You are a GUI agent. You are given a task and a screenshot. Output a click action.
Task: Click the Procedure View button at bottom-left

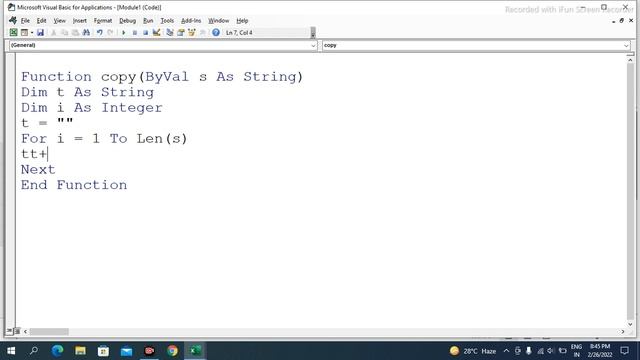point(9,331)
